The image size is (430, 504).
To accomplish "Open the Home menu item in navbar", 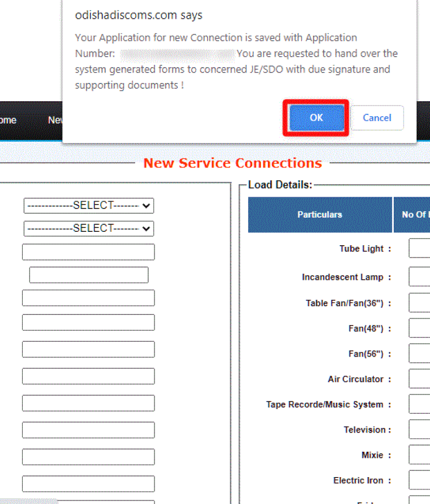I will (7, 120).
